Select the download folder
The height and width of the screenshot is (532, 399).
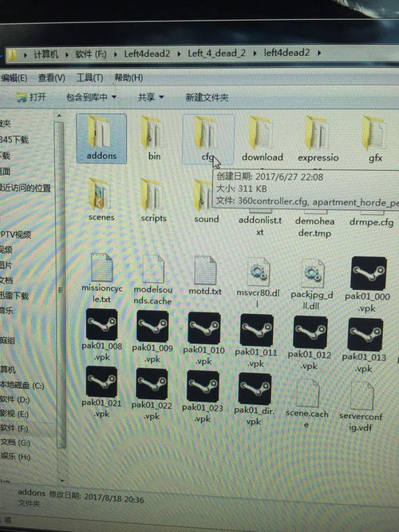263,140
